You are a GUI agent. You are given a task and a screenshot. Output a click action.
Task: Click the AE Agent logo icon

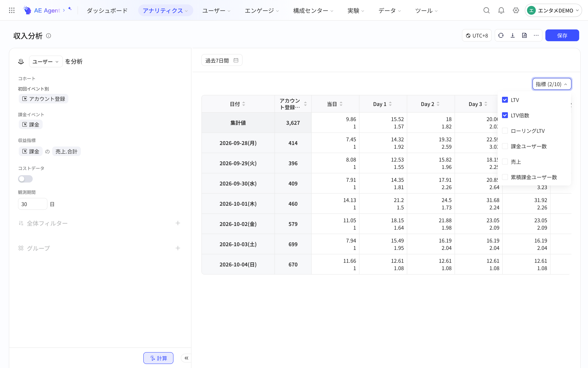pos(27,10)
